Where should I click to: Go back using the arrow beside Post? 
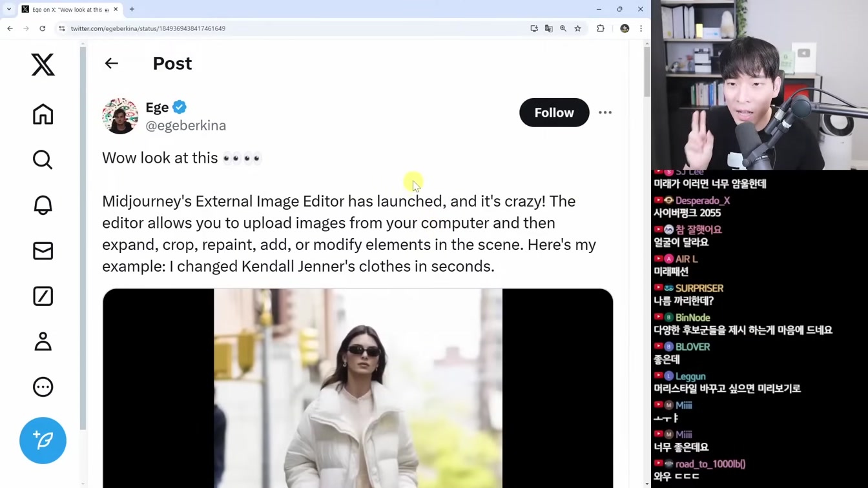[x=112, y=63]
